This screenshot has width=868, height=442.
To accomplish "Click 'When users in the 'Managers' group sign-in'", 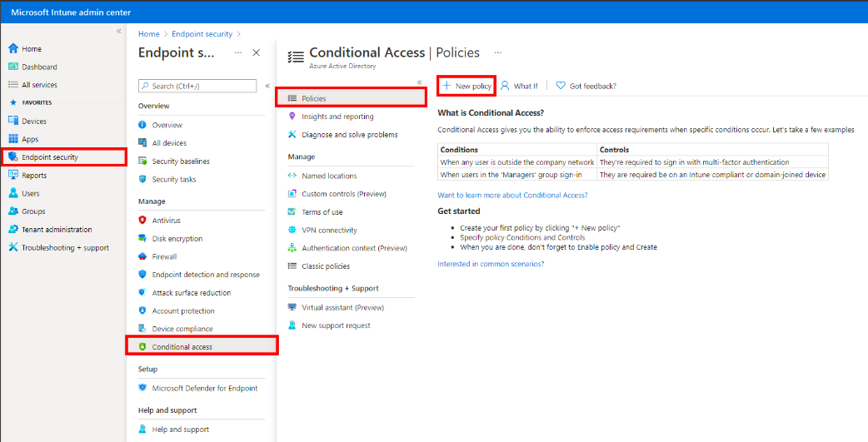I will pos(511,174).
